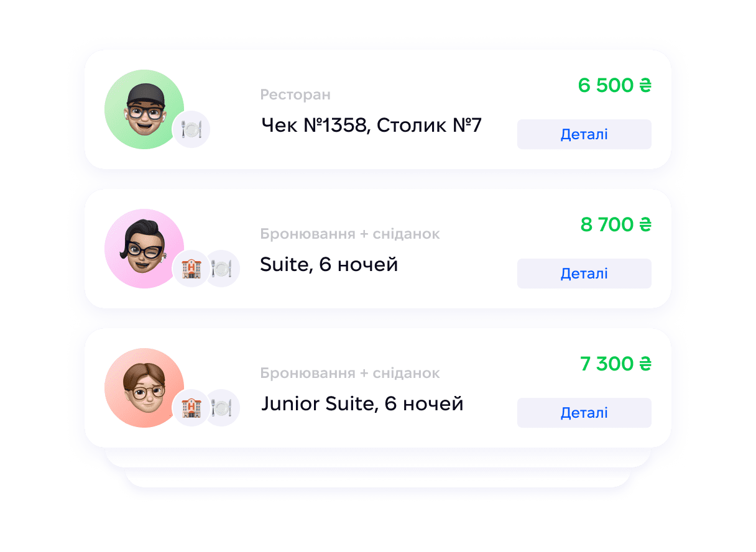Click the 7 300 ₴ amount
The height and width of the screenshot is (552, 756).
click(615, 364)
